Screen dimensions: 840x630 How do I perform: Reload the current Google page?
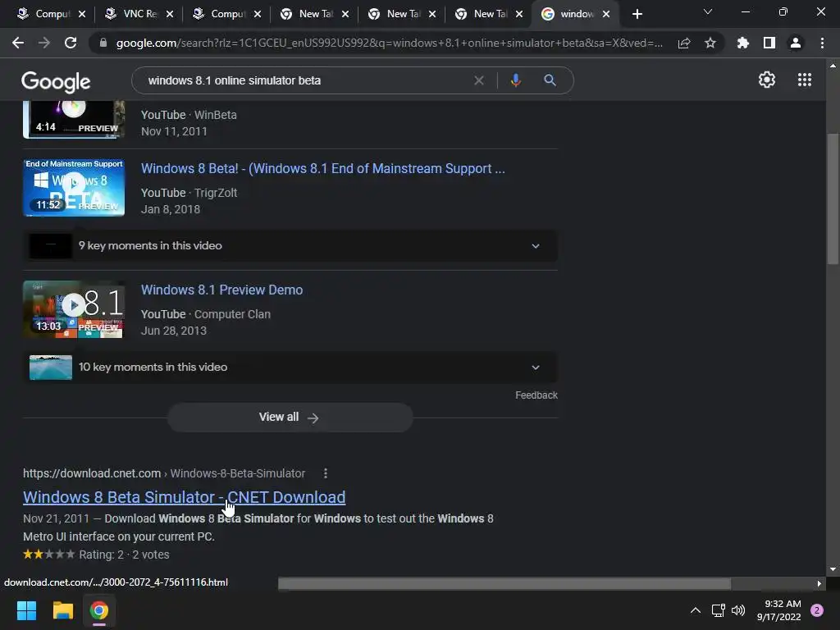71,43
